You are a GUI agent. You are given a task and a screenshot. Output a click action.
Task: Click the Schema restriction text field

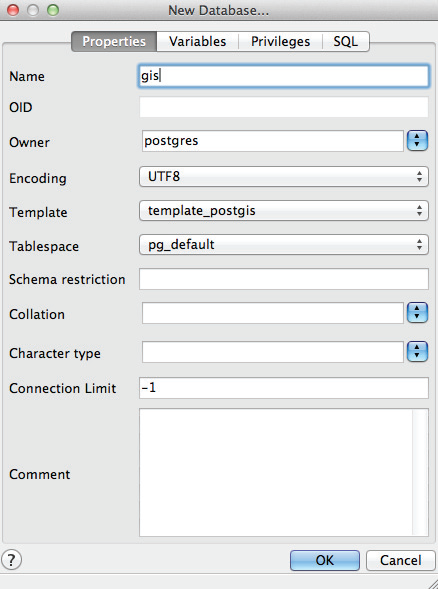click(x=284, y=279)
